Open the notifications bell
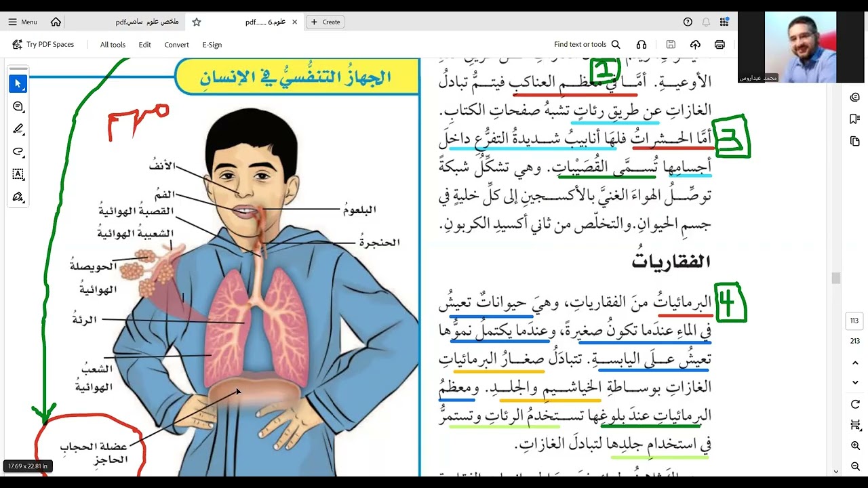The width and height of the screenshot is (868, 488). click(x=706, y=22)
